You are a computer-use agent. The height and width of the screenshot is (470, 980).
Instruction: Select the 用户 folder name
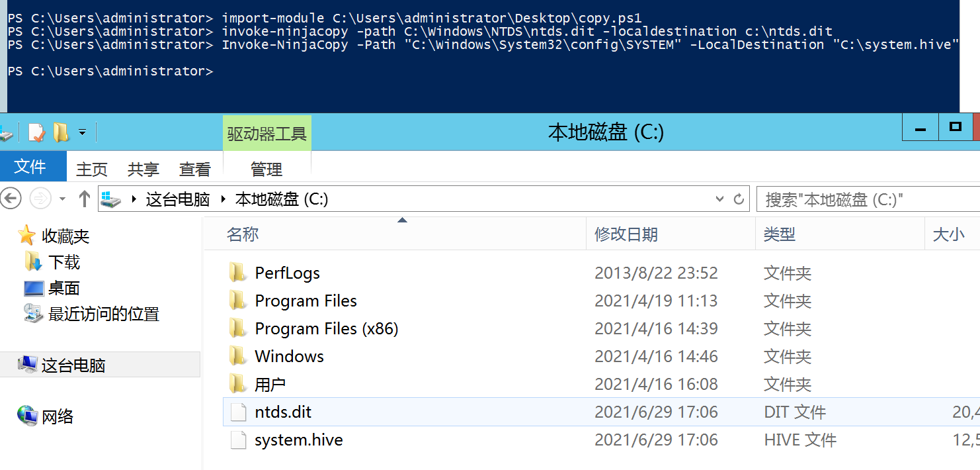pyautogui.click(x=270, y=384)
